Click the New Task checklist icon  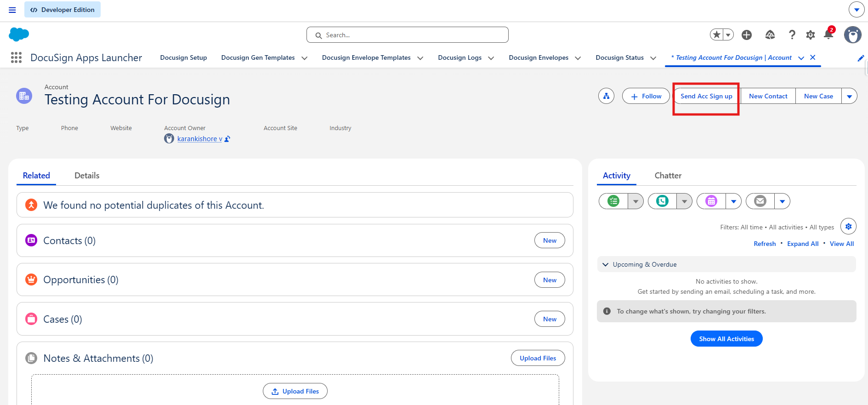coord(613,201)
